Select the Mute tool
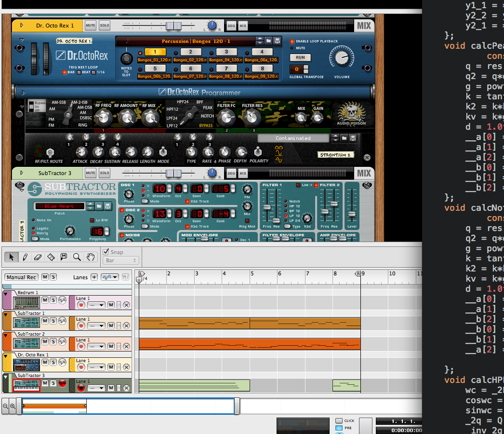The width and height of the screenshot is (504, 434). (x=64, y=257)
